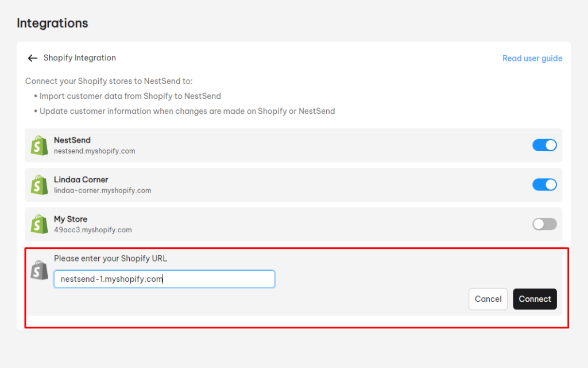Click 49acc3.myshopify.com URL text

point(92,230)
